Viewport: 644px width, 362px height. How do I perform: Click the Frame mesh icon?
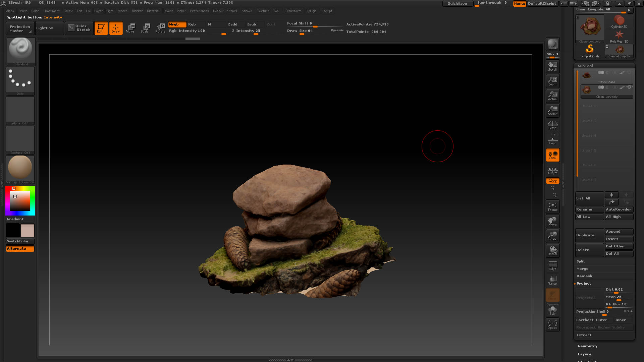[x=552, y=206]
